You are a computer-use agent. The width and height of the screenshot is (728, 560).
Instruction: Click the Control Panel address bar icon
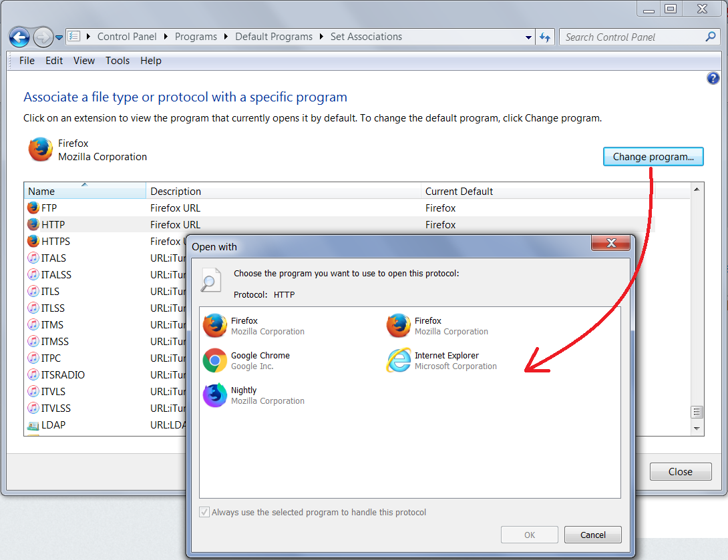click(74, 36)
